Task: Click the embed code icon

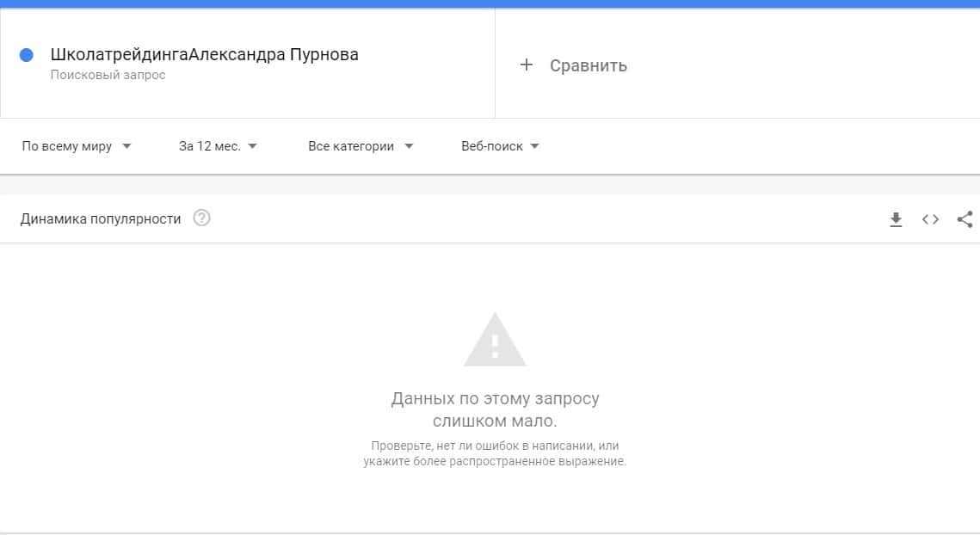Action: 930,220
